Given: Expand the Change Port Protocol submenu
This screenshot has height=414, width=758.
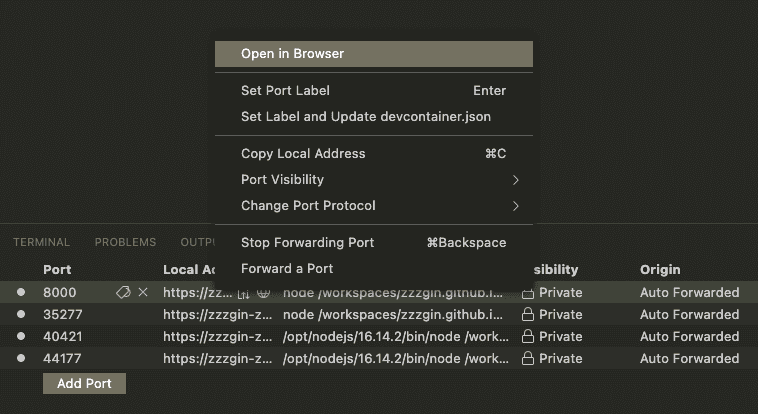Looking at the screenshot, I should [374, 206].
